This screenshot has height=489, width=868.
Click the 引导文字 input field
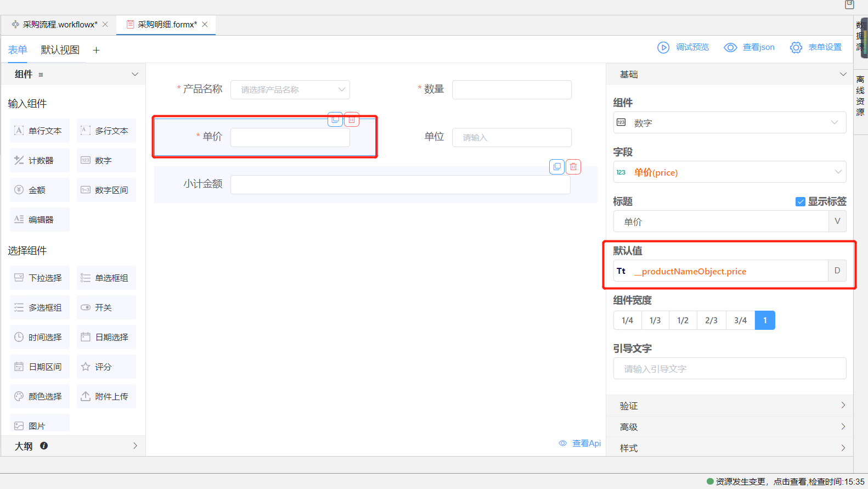point(729,368)
